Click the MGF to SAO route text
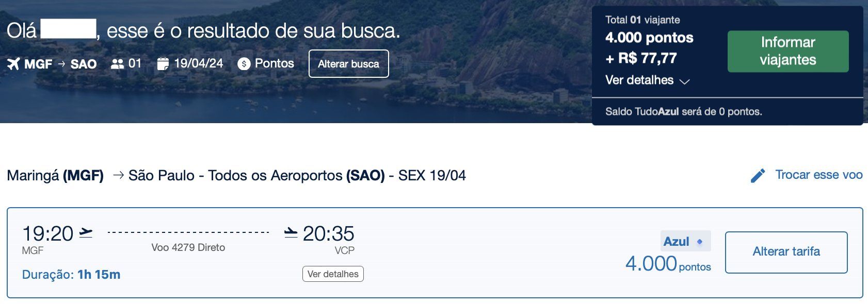Image resolution: width=868 pixels, height=304 pixels. [60, 64]
